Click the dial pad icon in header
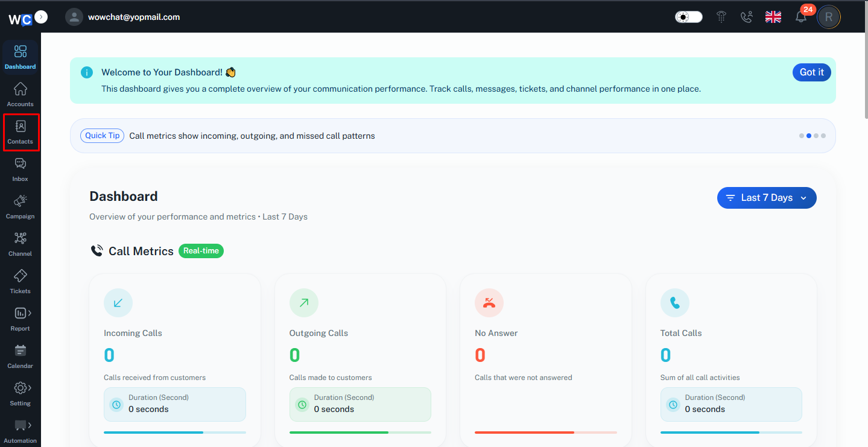This screenshot has width=868, height=447. [721, 17]
